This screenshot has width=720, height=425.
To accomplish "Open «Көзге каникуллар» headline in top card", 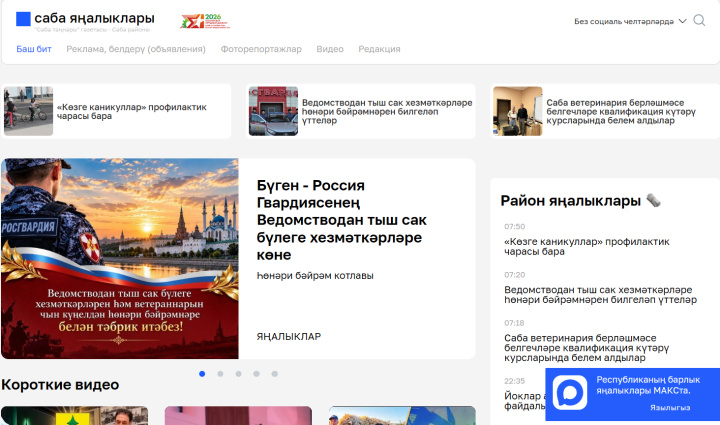I will point(132,112).
